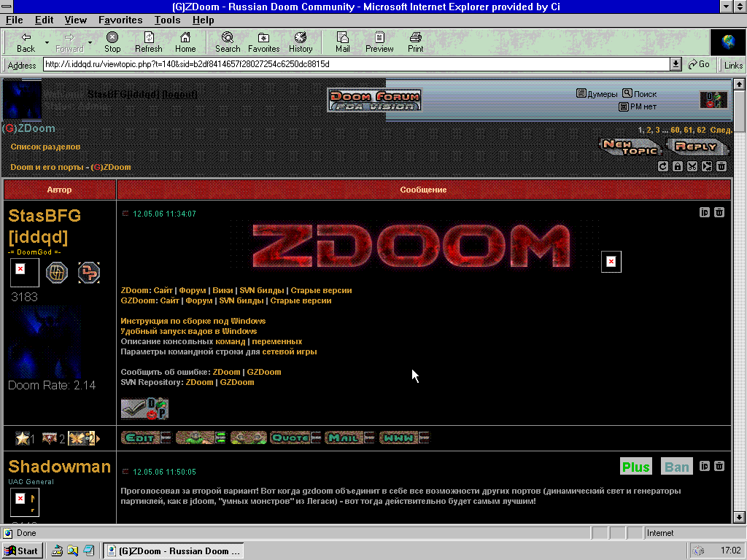Refresh the page using the toolbar
The height and width of the screenshot is (560, 747).
(x=149, y=42)
